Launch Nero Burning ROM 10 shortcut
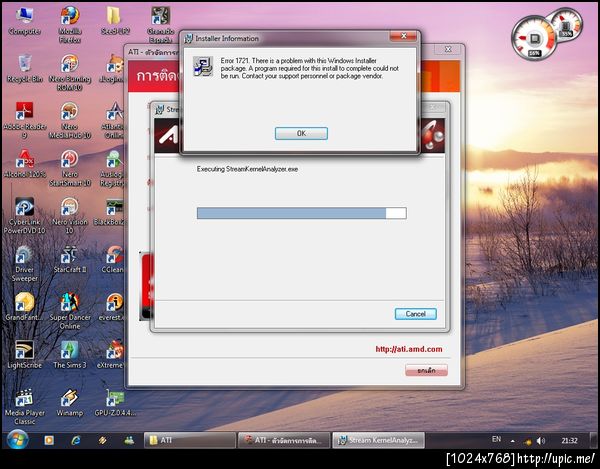Viewport: 600px width, 469px height. 70,73
